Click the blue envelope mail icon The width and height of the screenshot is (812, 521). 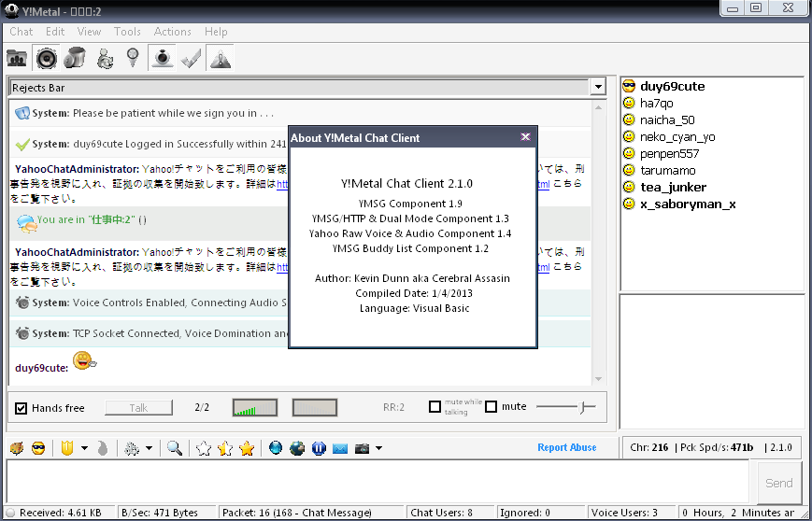[340, 448]
